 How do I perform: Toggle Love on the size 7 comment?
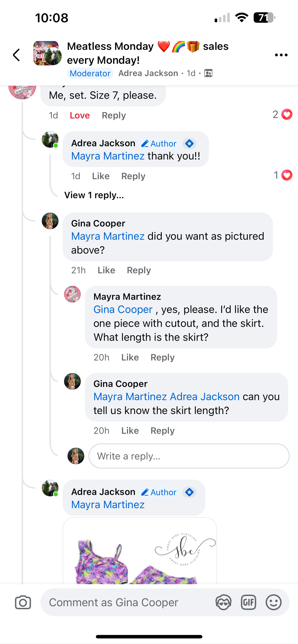tap(80, 115)
